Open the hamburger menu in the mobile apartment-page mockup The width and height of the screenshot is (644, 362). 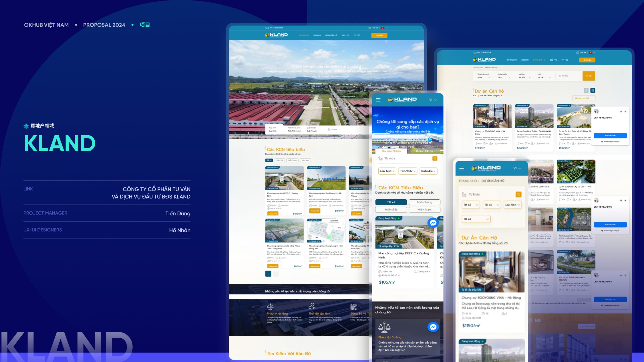(x=462, y=168)
